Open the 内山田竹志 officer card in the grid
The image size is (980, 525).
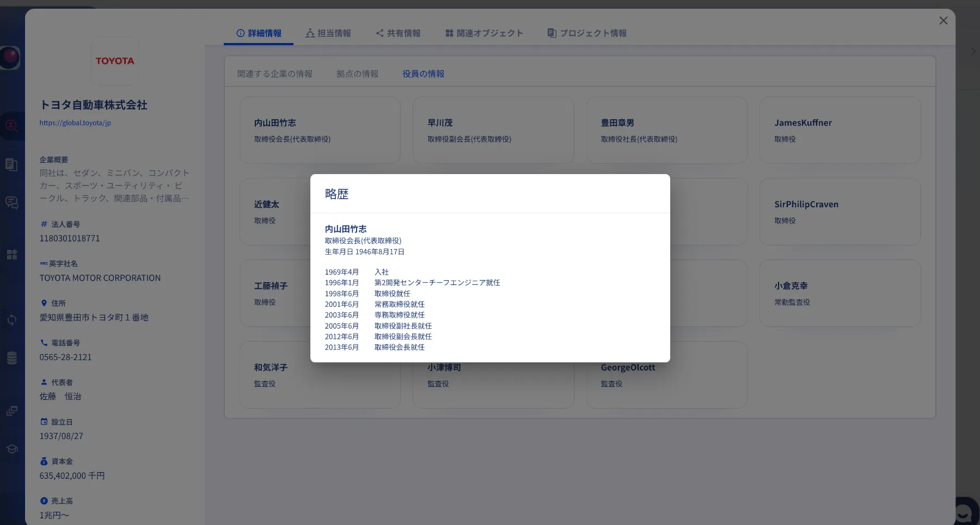pyautogui.click(x=320, y=130)
